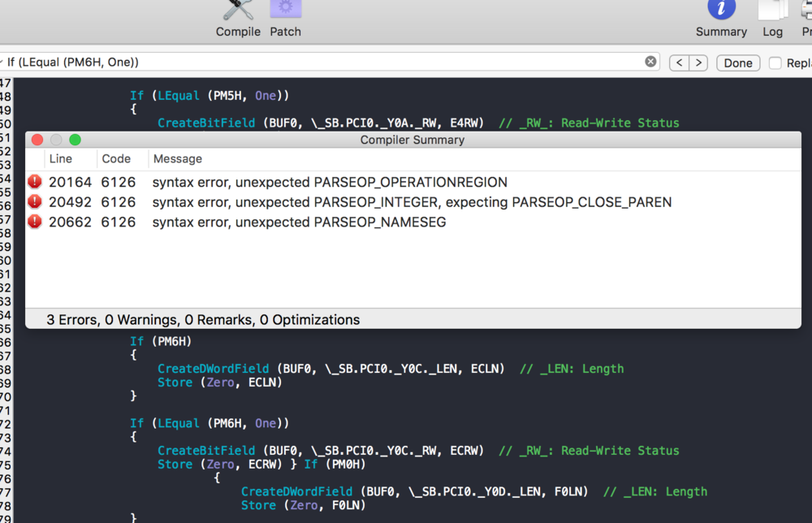Viewport: 812px width, 523px height.
Task: Open the Patch tool
Action: [285, 11]
